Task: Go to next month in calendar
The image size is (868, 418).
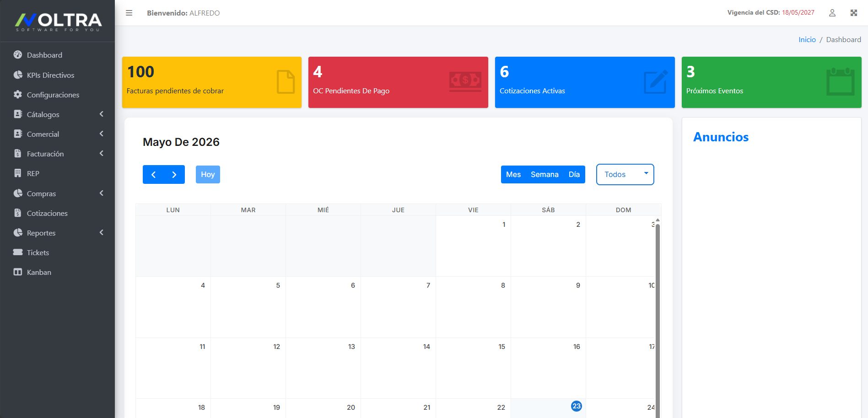Action: coord(174,175)
